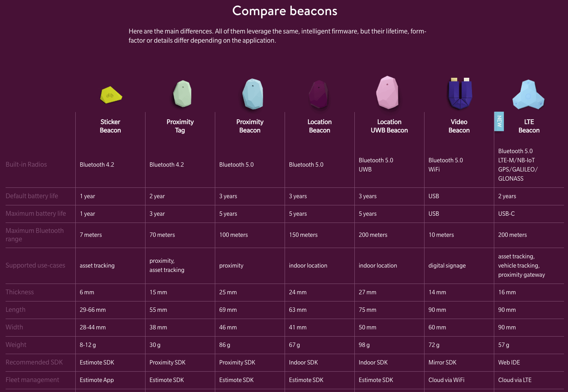The image size is (568, 392).
Task: Click the Mirror SDK cell
Action: (442, 362)
